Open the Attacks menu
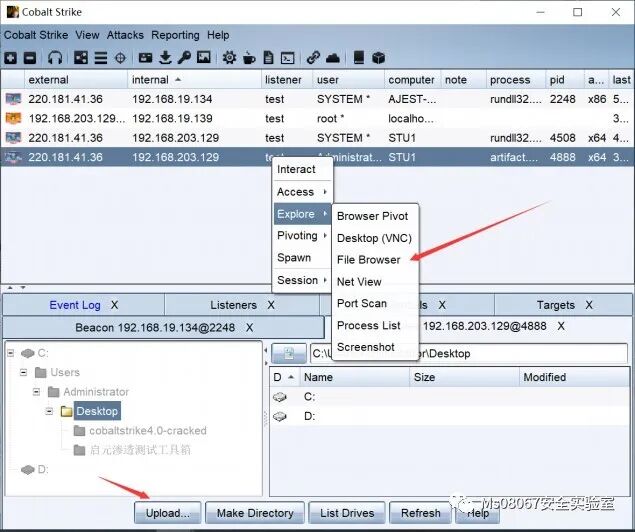The image size is (635, 532). tap(125, 35)
